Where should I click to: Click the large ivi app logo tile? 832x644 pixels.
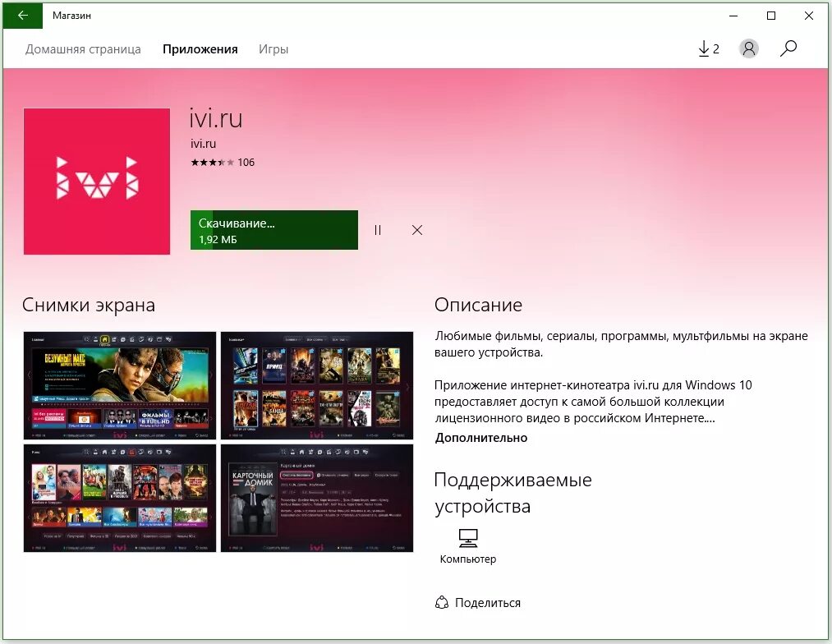[97, 182]
